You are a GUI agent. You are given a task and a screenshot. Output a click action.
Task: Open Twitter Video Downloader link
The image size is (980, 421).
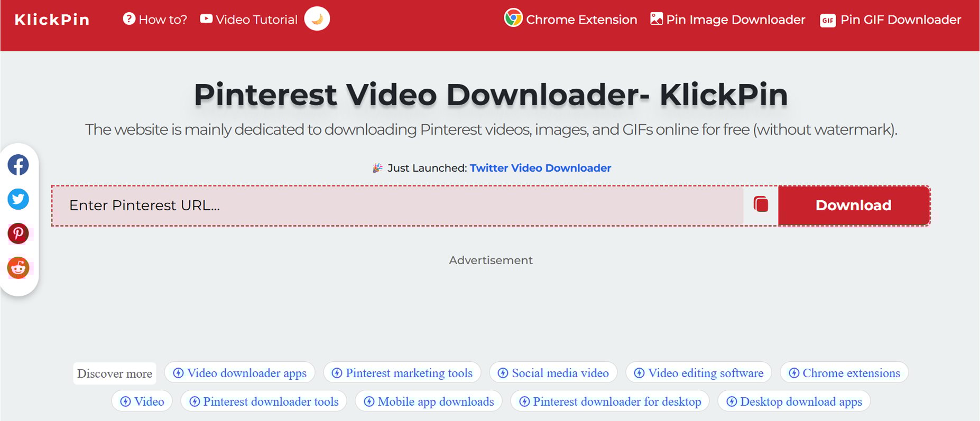540,168
